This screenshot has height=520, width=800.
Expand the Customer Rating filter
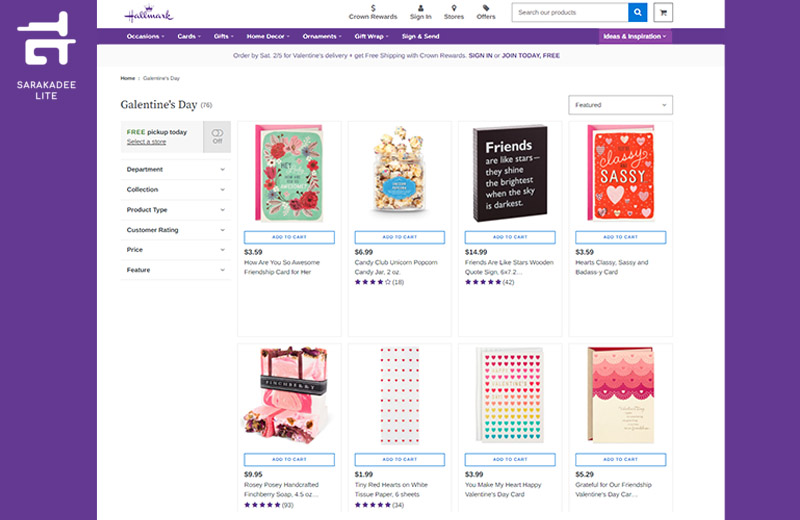pyautogui.click(x=176, y=230)
